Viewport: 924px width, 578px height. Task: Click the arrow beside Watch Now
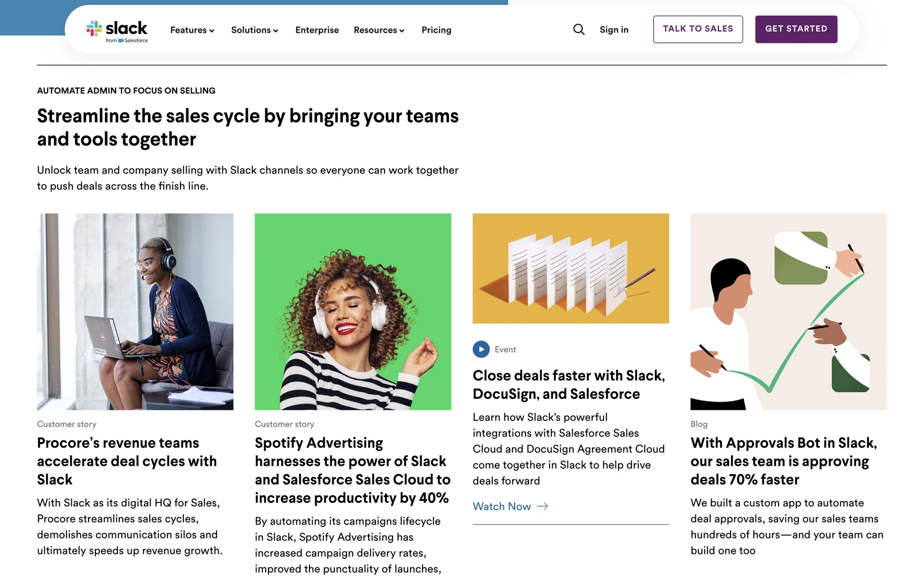[x=542, y=506]
